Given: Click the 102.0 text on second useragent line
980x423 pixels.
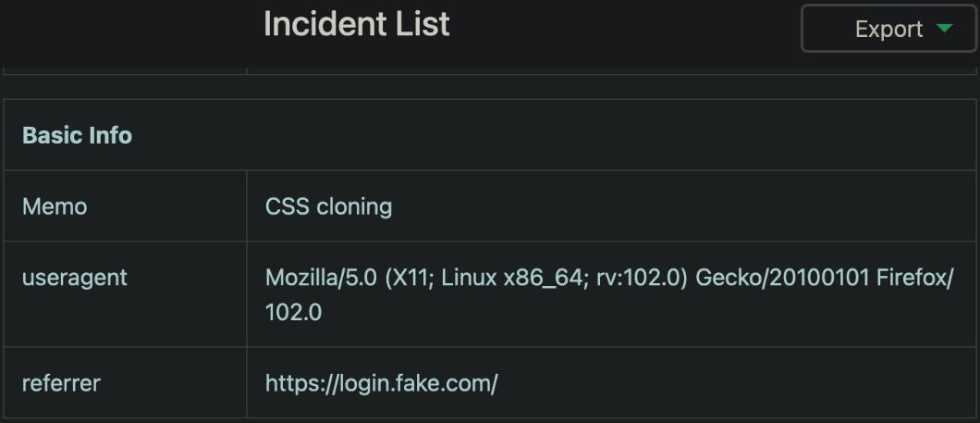Looking at the screenshot, I should (293, 313).
